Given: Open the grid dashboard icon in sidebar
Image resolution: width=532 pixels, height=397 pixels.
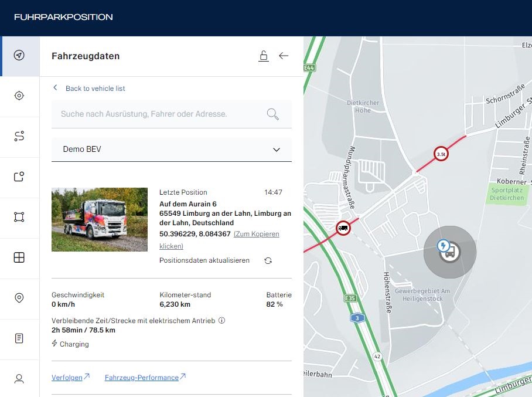Looking at the screenshot, I should point(19,257).
